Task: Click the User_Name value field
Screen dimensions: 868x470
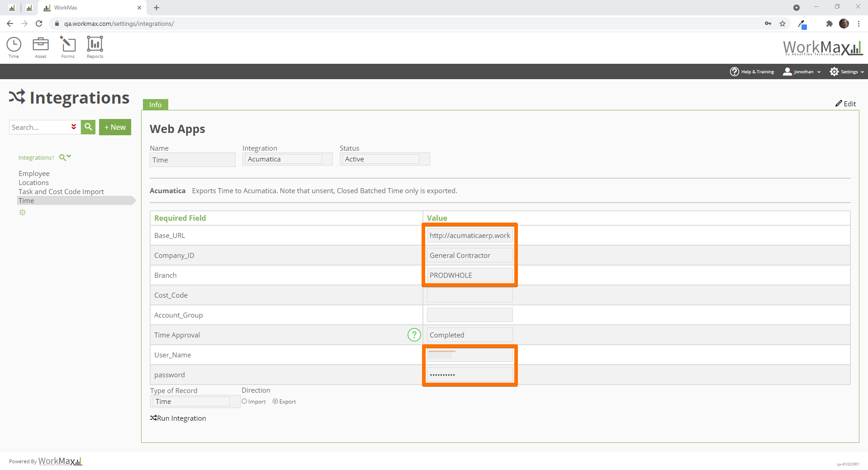Action: pos(470,355)
